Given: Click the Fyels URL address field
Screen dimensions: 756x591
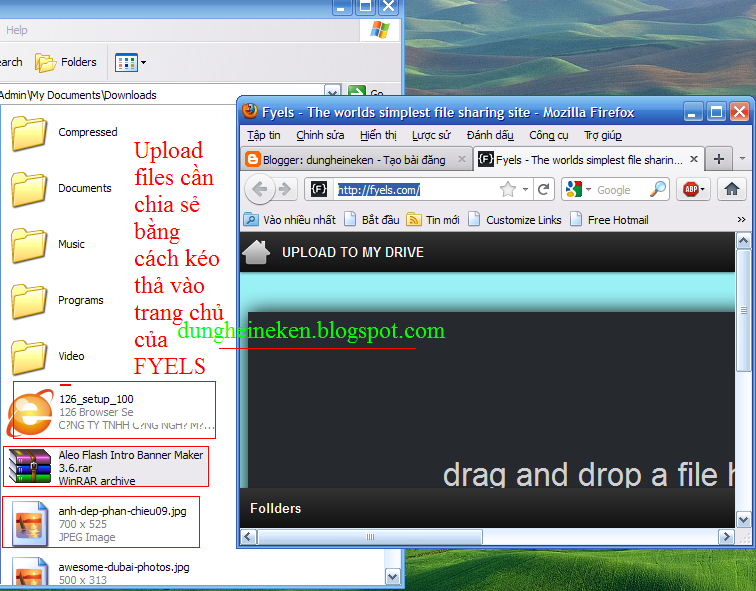Looking at the screenshot, I should coord(416,189).
